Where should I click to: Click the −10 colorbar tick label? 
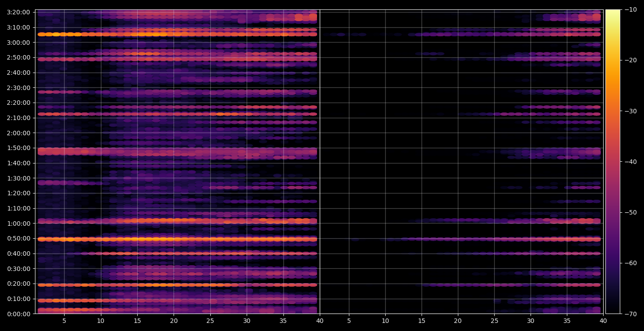630,10
